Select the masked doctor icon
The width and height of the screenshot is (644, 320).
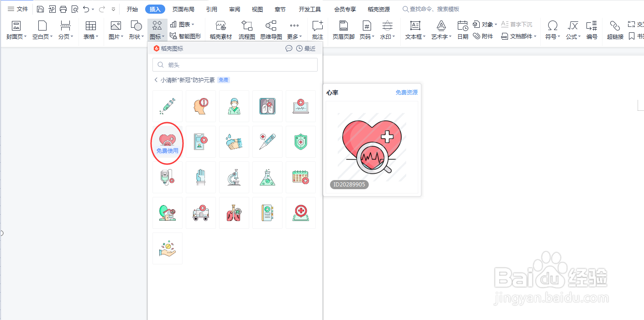click(x=234, y=106)
